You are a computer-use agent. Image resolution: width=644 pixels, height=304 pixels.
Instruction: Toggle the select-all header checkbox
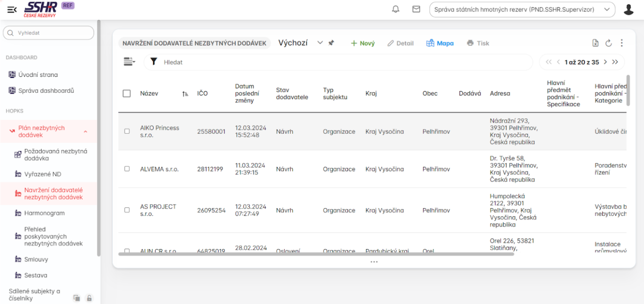pos(127,94)
